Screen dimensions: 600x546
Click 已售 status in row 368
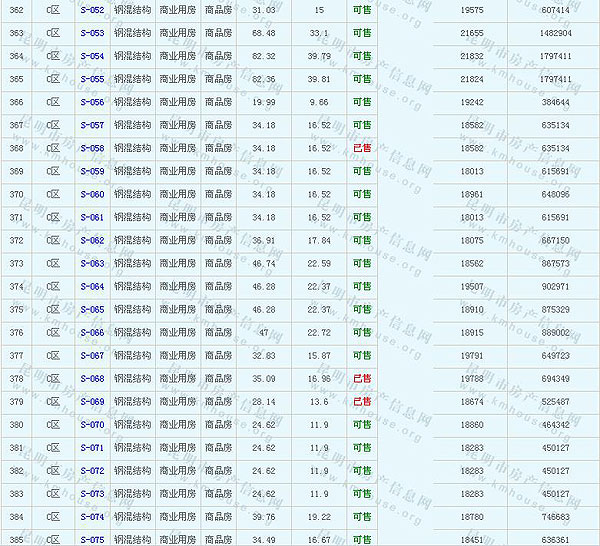pos(362,148)
